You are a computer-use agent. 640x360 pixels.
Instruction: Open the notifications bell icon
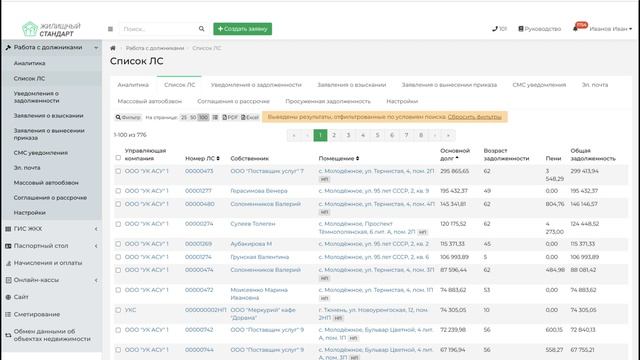pos(576,29)
